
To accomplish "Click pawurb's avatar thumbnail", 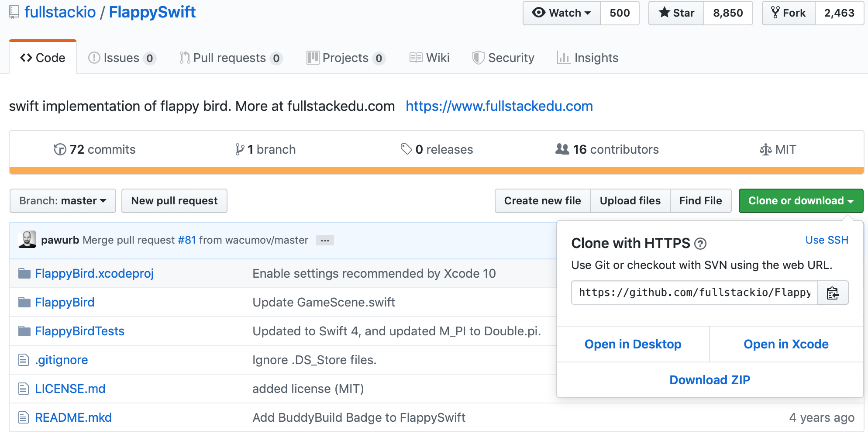I will tap(27, 240).
